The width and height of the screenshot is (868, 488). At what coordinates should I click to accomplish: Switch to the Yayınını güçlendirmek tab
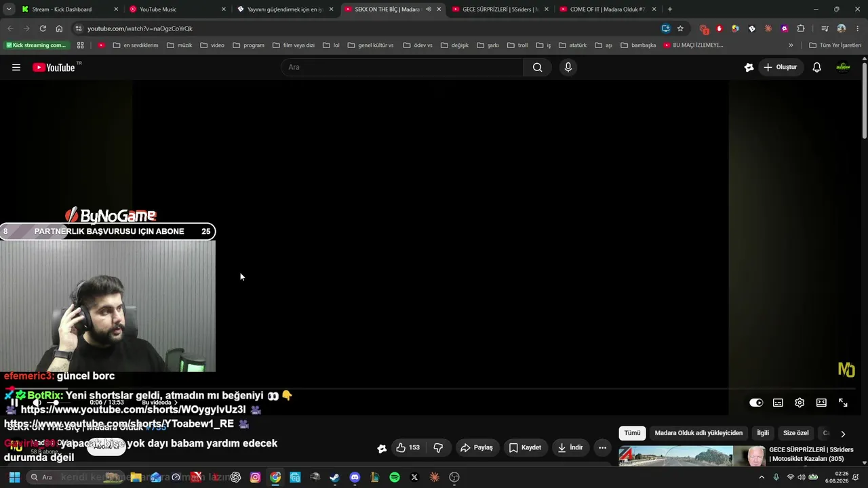pos(285,9)
